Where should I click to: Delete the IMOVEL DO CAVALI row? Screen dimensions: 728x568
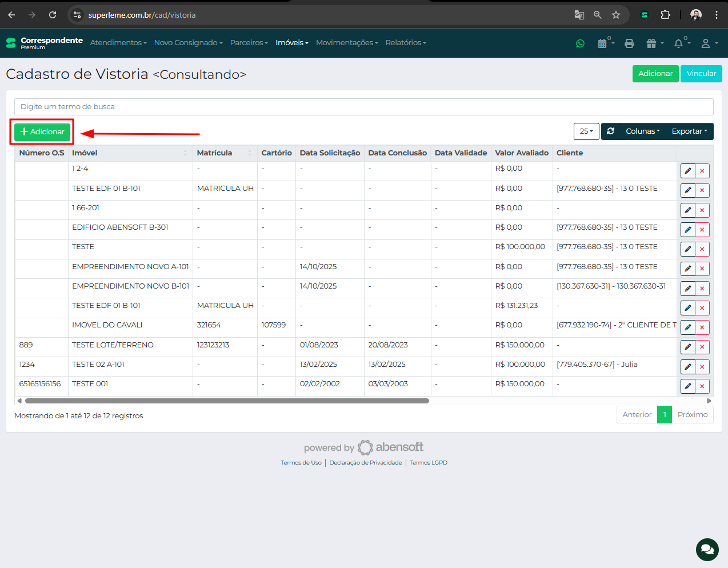click(702, 327)
